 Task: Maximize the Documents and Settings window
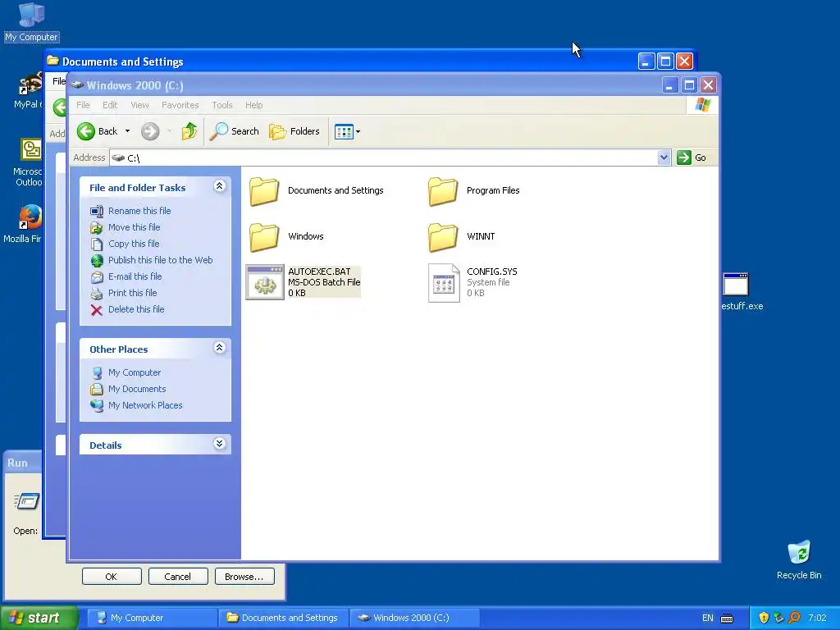tap(665, 61)
